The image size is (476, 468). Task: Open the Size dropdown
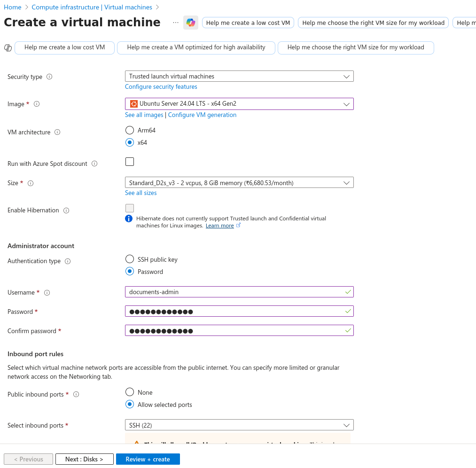239,182
